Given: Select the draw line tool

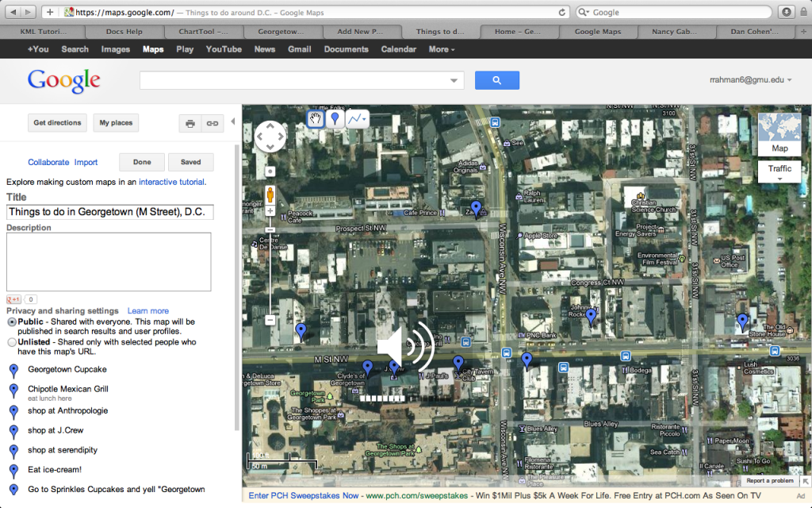Looking at the screenshot, I should (x=354, y=119).
